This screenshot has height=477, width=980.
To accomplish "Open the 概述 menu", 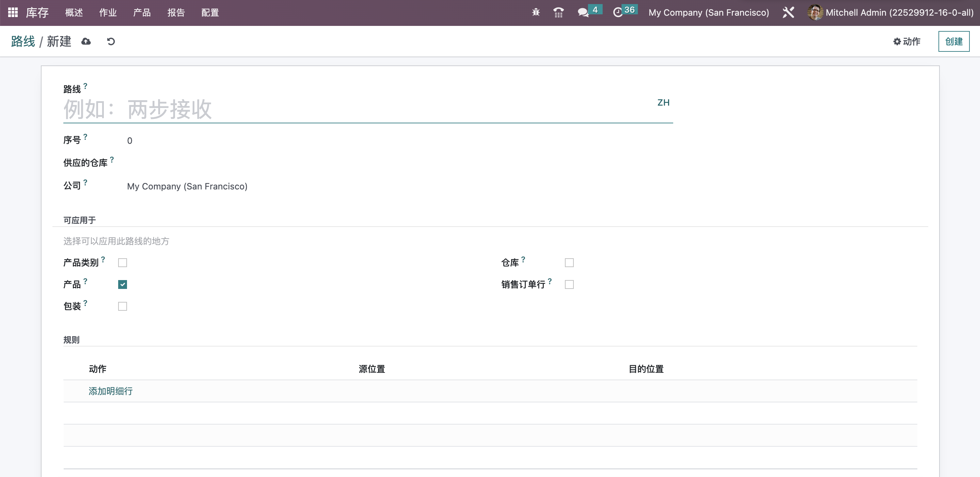I will coord(74,13).
